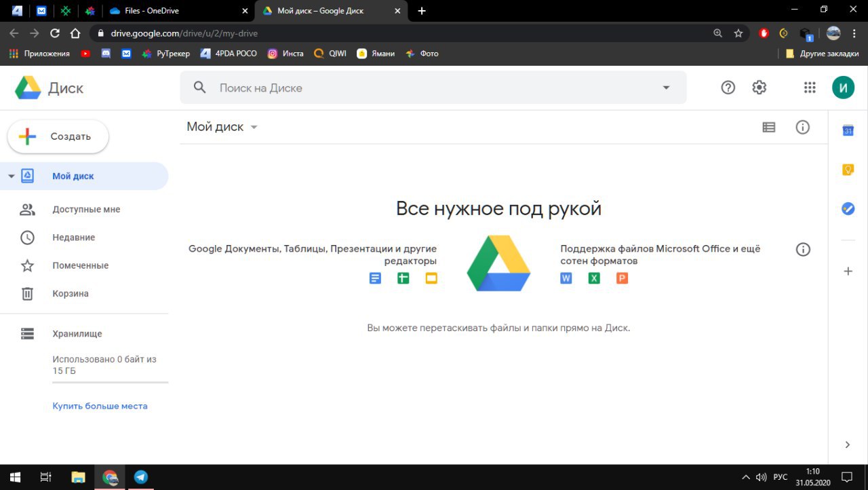The image size is (868, 490).
Task: Click Google Slides yellow icon
Action: click(x=431, y=278)
